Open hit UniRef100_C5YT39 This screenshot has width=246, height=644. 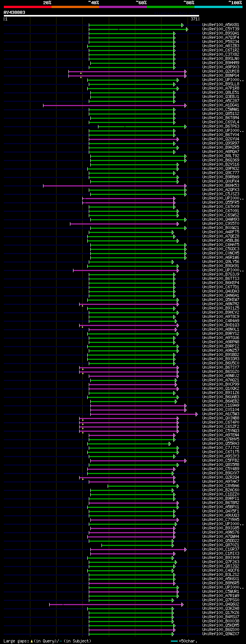[x=221, y=29]
